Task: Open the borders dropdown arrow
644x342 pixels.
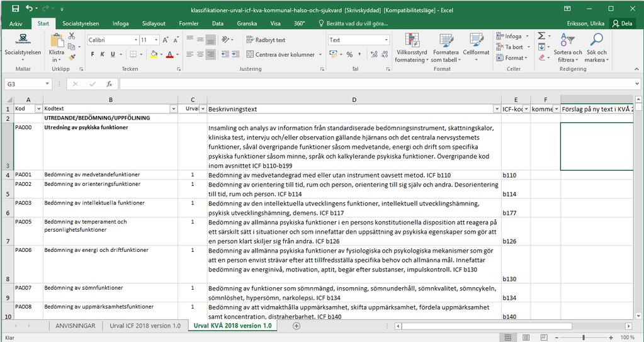Action: 141,54
